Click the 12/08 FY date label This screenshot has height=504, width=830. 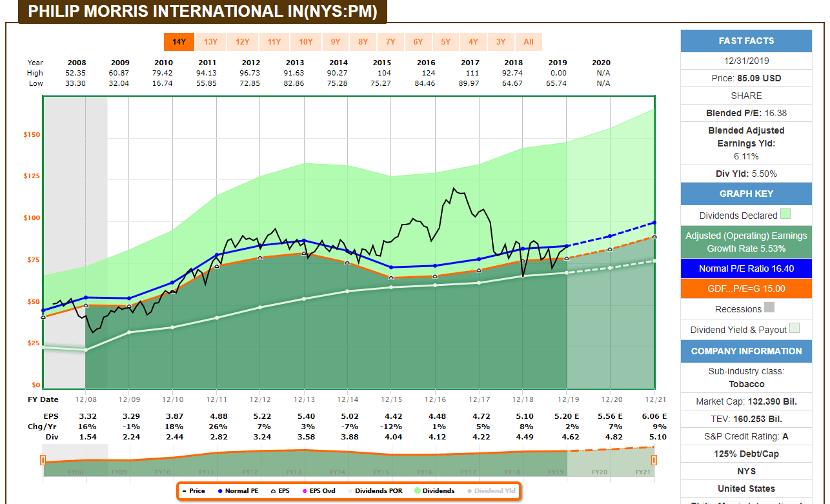coord(85,399)
